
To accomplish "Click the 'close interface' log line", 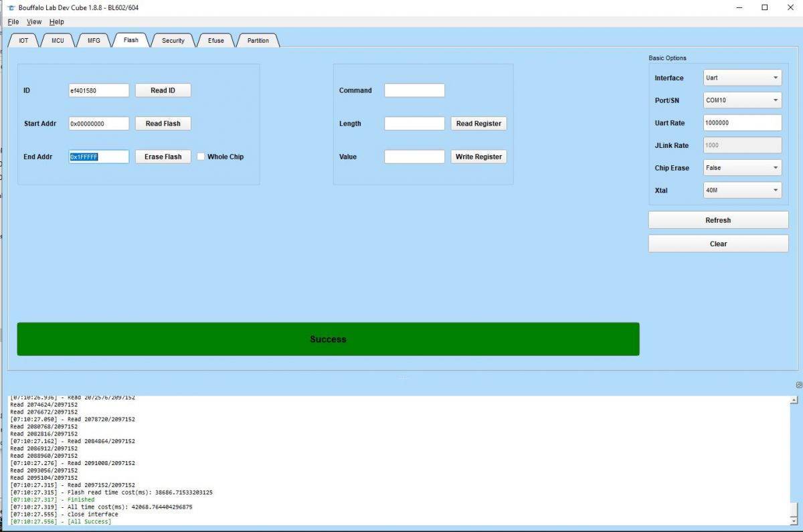I will click(x=64, y=515).
